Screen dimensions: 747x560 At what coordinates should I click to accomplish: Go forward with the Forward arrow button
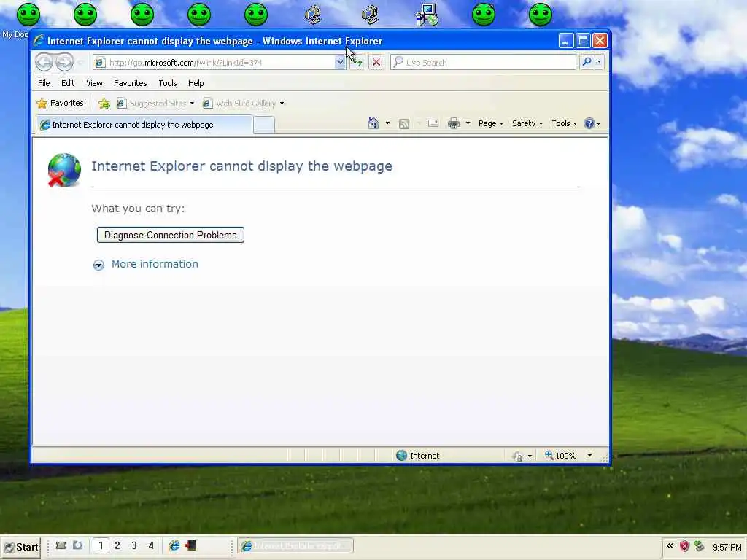pyautogui.click(x=65, y=62)
